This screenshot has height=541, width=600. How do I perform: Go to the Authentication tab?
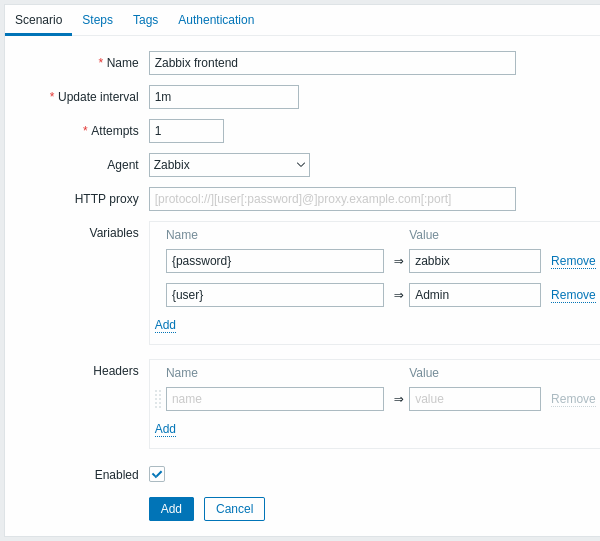[216, 20]
